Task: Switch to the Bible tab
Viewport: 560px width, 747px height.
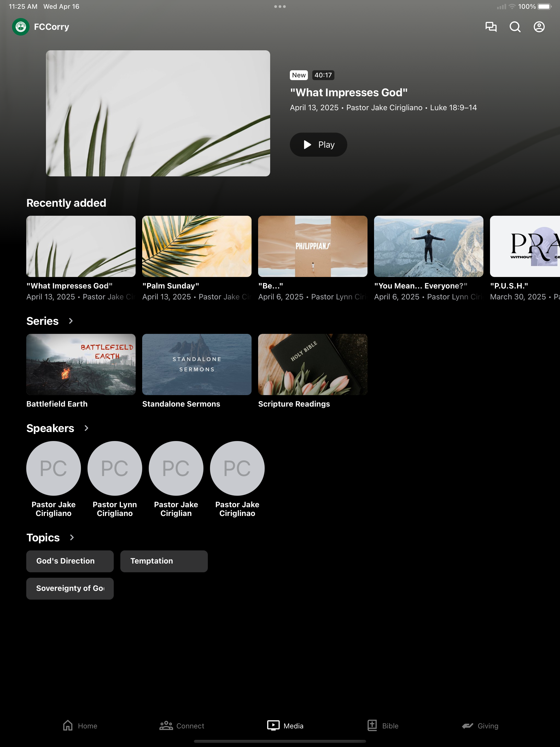Action: [383, 726]
